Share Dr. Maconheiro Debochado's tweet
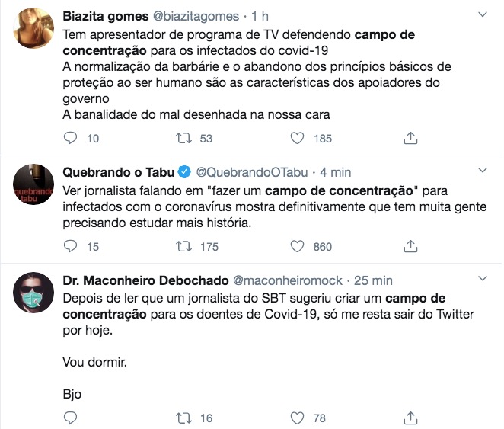This screenshot has height=429, width=504. [410, 418]
